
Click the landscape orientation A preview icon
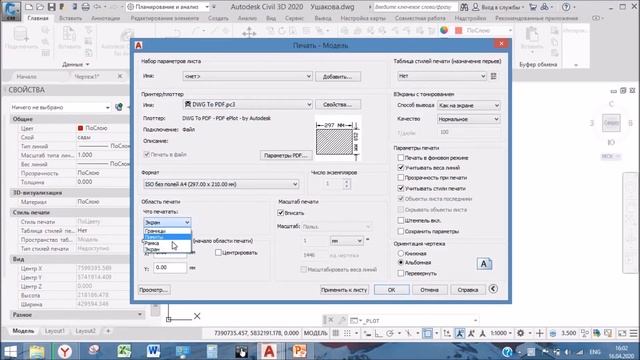484,264
